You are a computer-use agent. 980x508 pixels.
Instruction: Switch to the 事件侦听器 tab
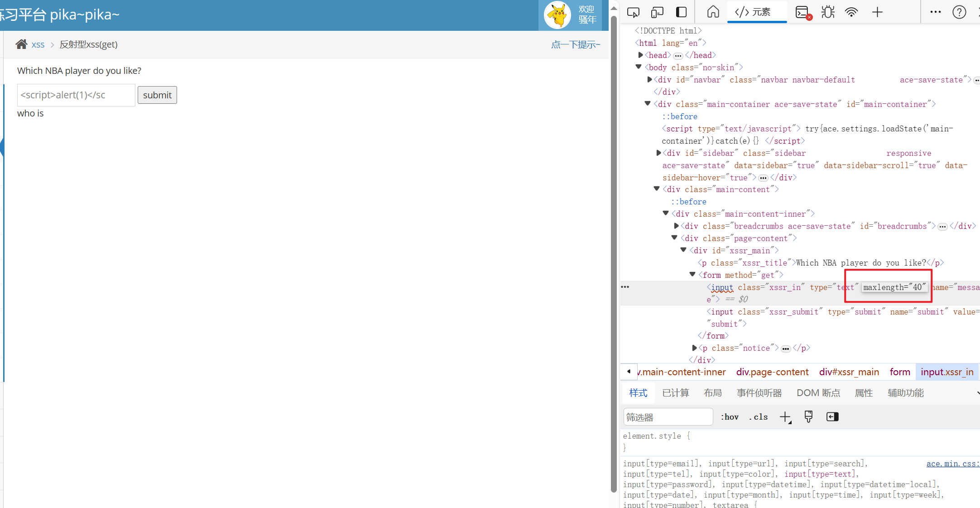coord(759,393)
